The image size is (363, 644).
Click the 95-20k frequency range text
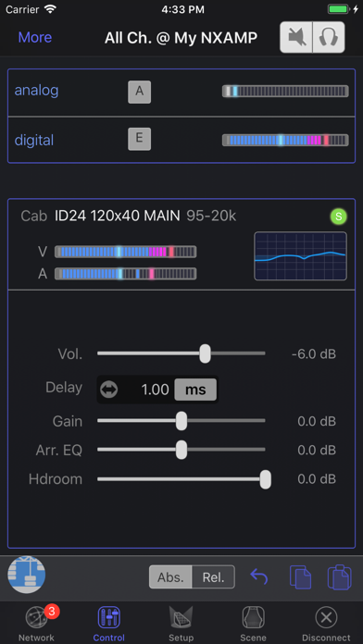click(211, 216)
